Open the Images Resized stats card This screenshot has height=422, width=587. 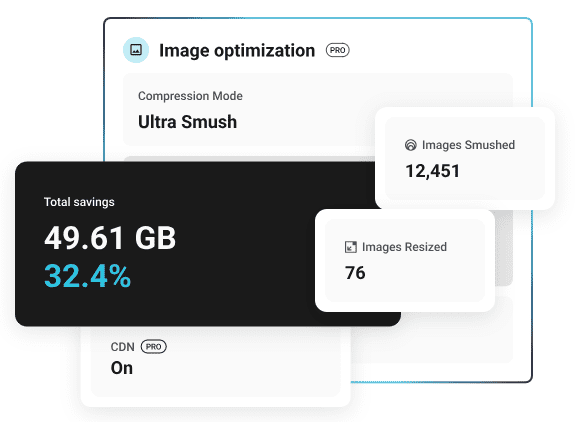pyautogui.click(x=405, y=261)
